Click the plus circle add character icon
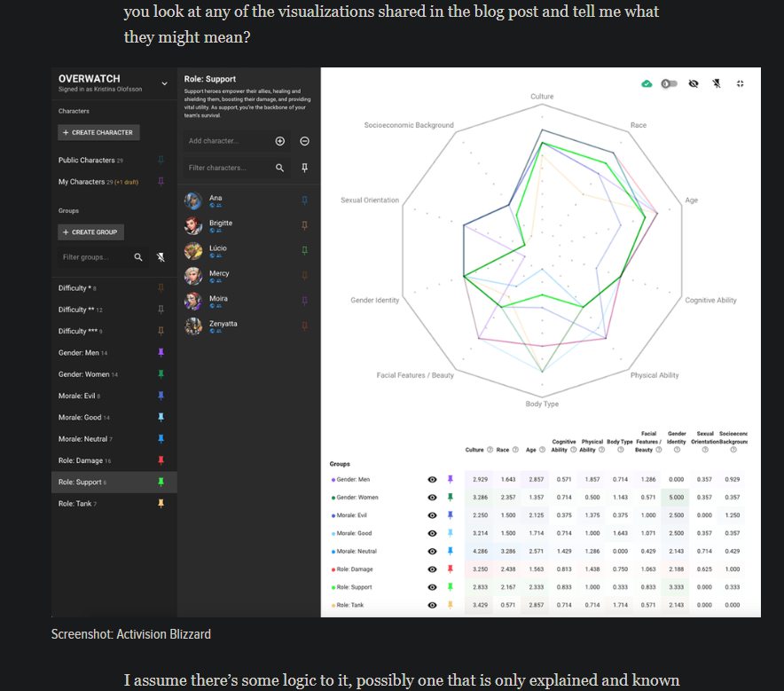This screenshot has width=784, height=691. pyautogui.click(x=280, y=141)
